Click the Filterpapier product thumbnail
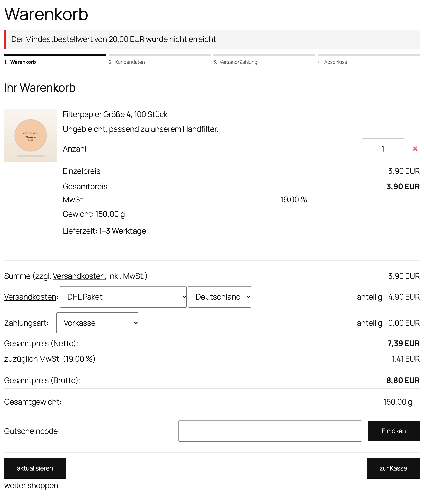This screenshot has width=424, height=504. 30,135
